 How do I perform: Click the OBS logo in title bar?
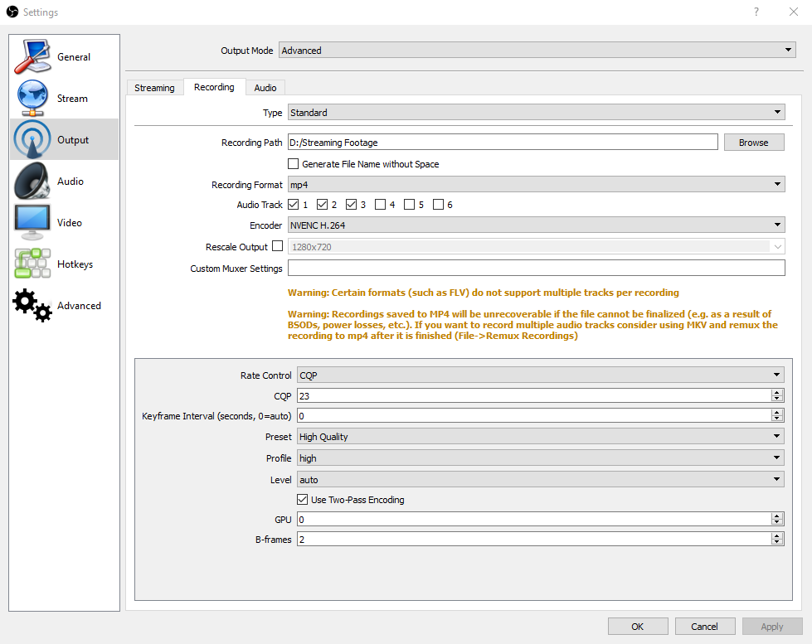[x=12, y=12]
